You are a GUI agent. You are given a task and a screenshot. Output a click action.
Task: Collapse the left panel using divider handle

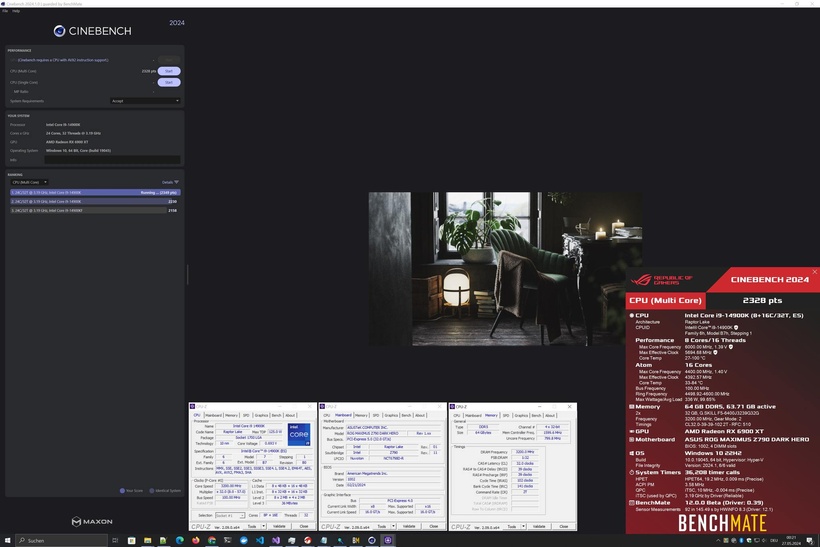[187, 275]
